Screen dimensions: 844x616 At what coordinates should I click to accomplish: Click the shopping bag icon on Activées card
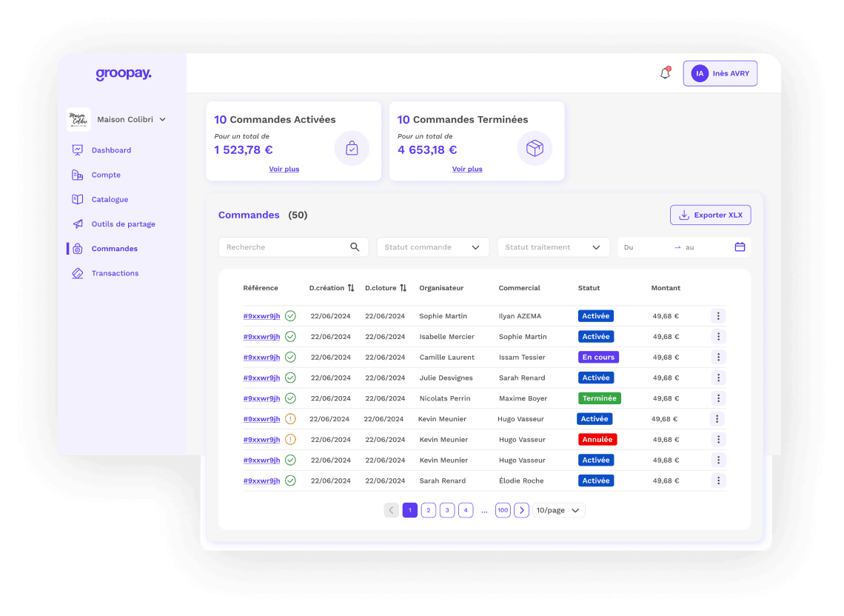352,149
